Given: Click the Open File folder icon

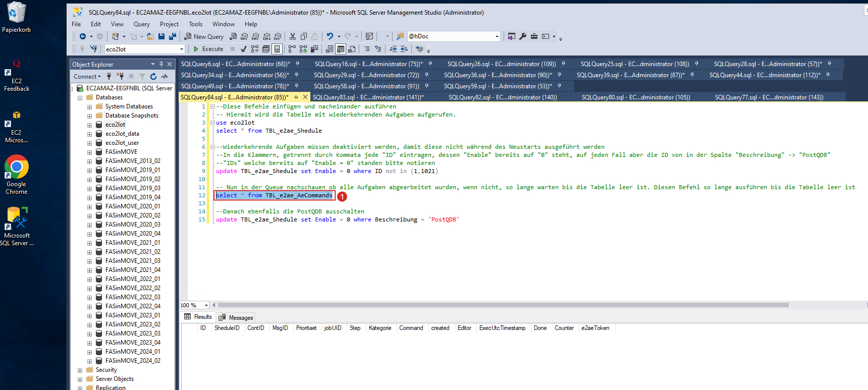Looking at the screenshot, I should 150,36.
